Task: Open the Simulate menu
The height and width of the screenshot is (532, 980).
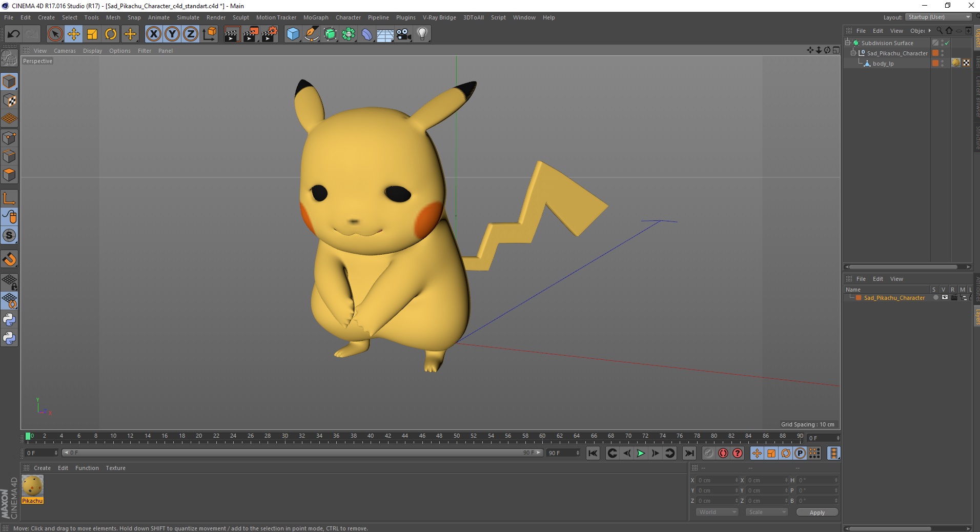Action: (x=188, y=17)
